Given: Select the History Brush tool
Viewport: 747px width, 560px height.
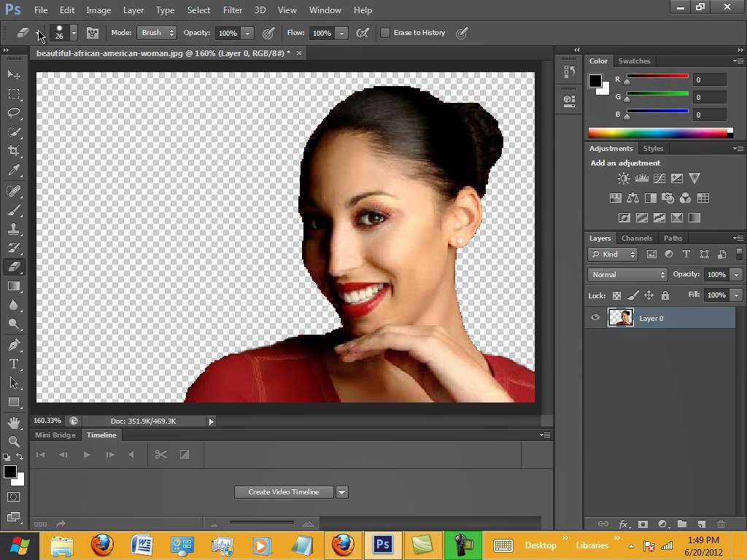Looking at the screenshot, I should click(x=14, y=248).
